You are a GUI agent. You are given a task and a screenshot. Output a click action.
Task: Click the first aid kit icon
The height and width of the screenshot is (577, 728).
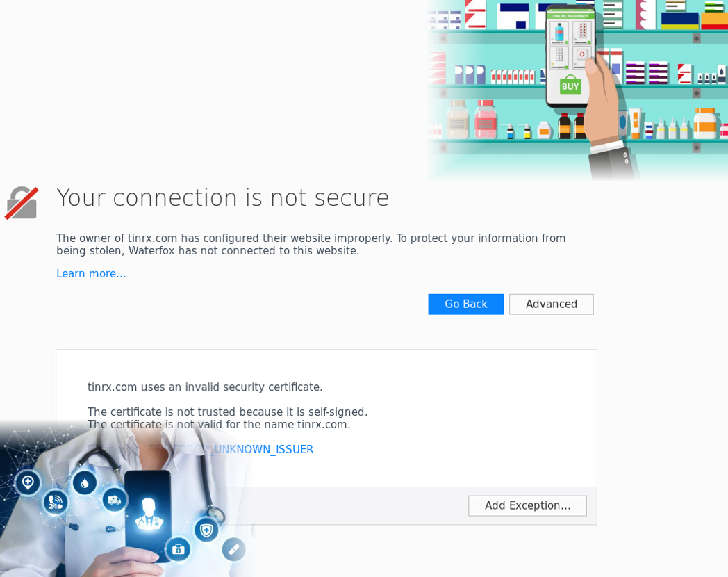[178, 549]
